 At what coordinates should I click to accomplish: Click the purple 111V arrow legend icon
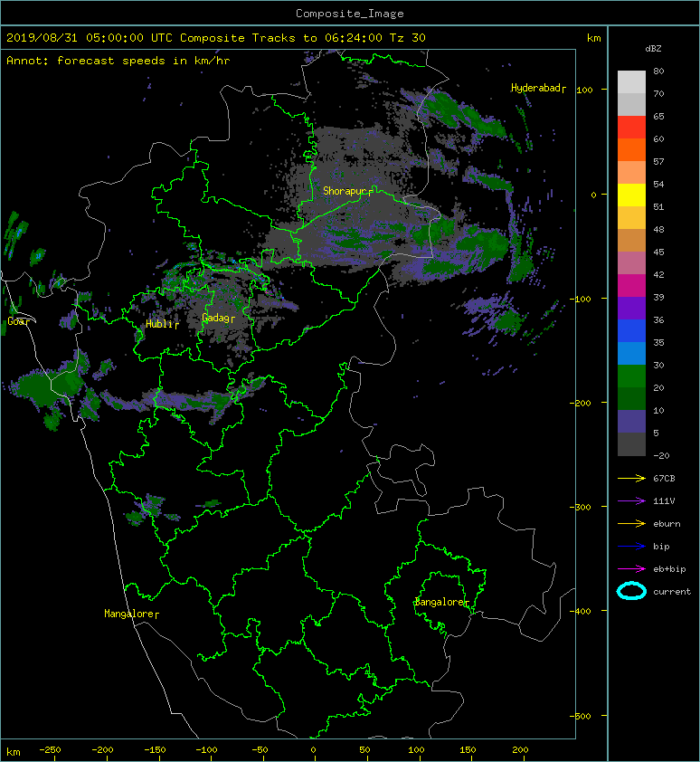pyautogui.click(x=631, y=501)
